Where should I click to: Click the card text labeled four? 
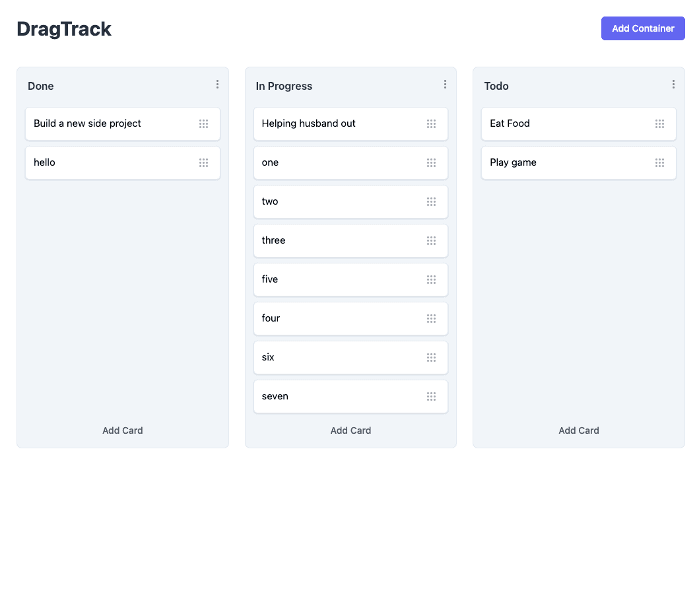click(x=271, y=318)
